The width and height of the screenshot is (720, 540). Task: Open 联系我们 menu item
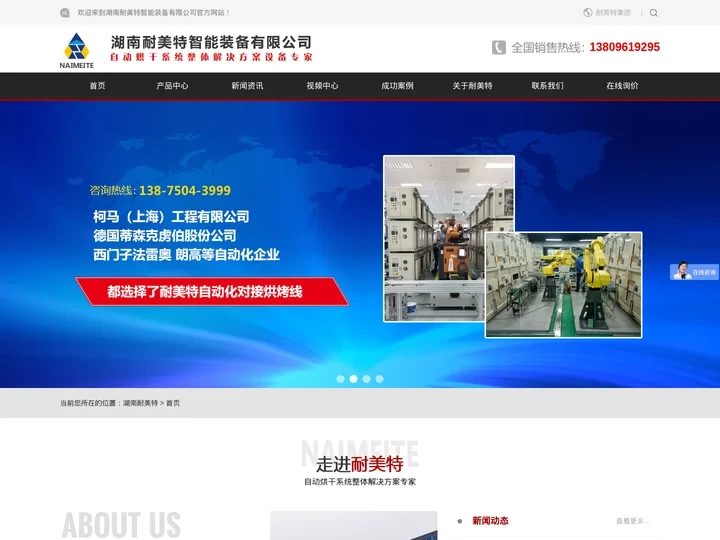[x=547, y=86]
